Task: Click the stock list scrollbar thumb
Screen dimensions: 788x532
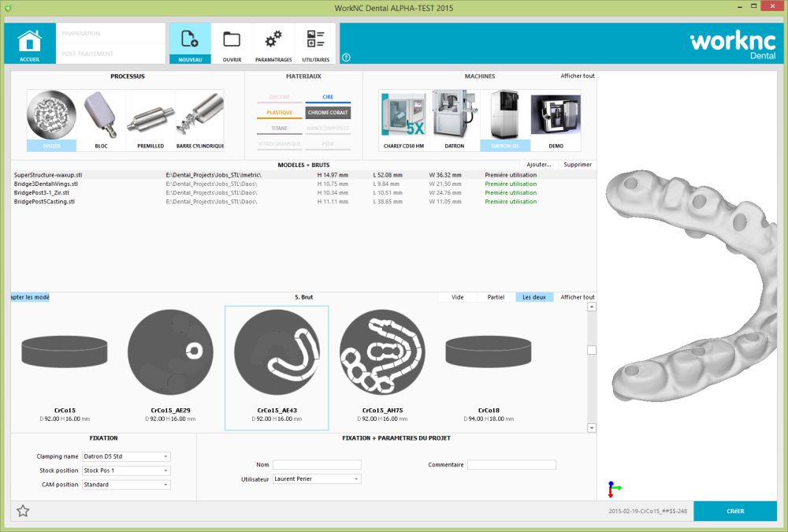Action: [x=592, y=350]
